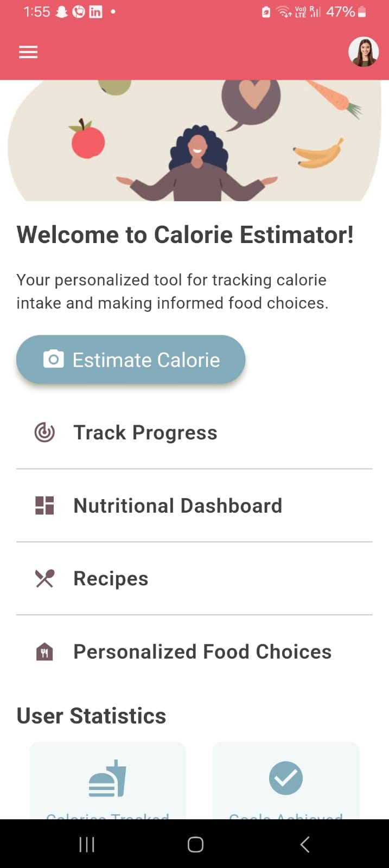389x868 pixels.
Task: Click the Nutritional Dashboard grid icon
Action: point(44,505)
